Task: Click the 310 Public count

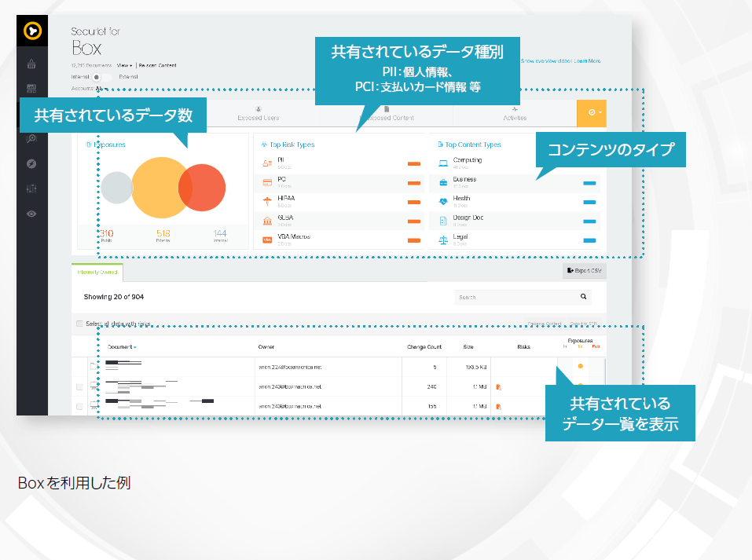Action: click(x=106, y=233)
